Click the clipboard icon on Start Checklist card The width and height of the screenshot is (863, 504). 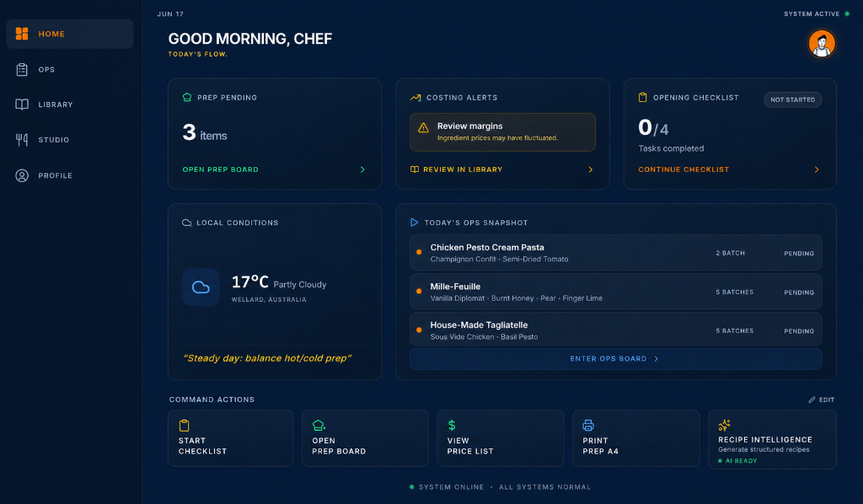pos(185,426)
